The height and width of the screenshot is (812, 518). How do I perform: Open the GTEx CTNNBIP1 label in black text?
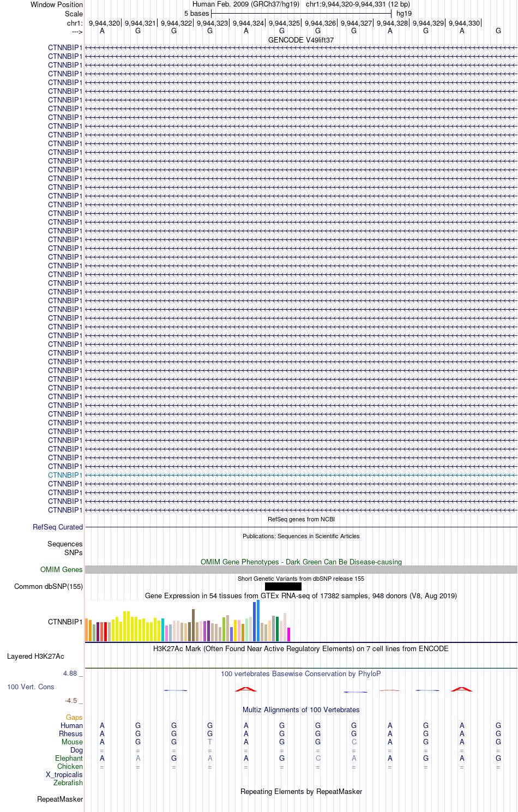[65, 622]
